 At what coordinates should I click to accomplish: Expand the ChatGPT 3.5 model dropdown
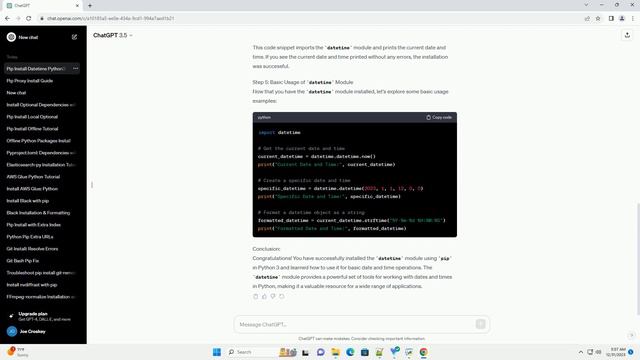coord(113,36)
